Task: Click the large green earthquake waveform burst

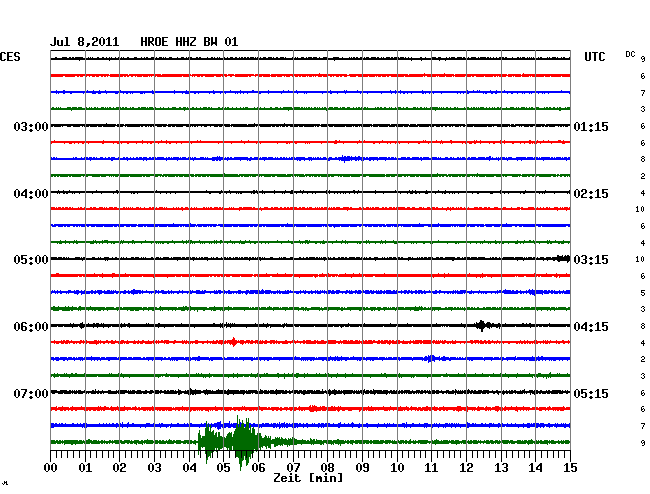Action: click(236, 442)
